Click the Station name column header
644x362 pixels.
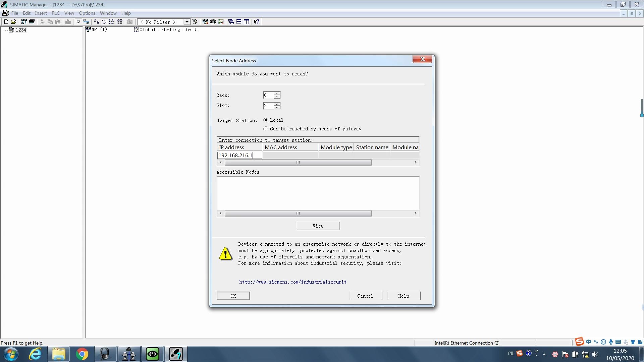(372, 147)
